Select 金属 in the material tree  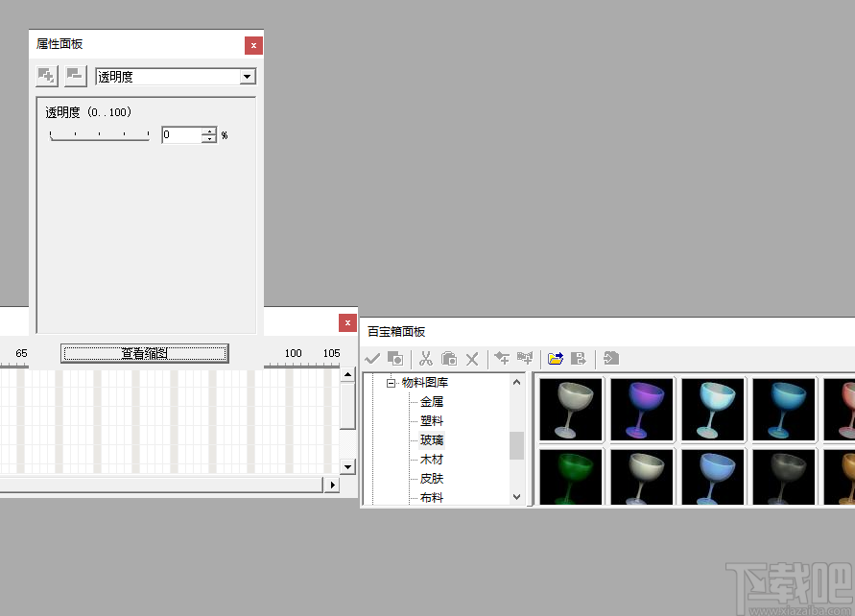430,401
